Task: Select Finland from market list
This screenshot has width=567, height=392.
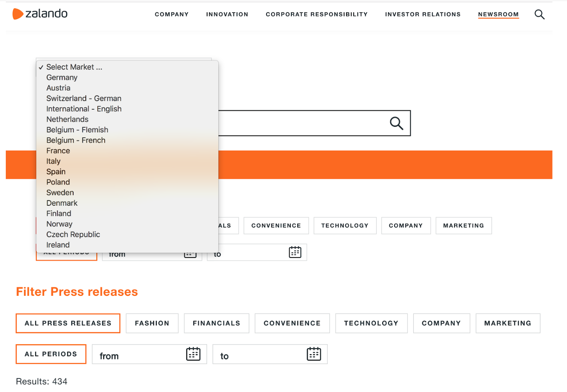Action: pos(127,214)
